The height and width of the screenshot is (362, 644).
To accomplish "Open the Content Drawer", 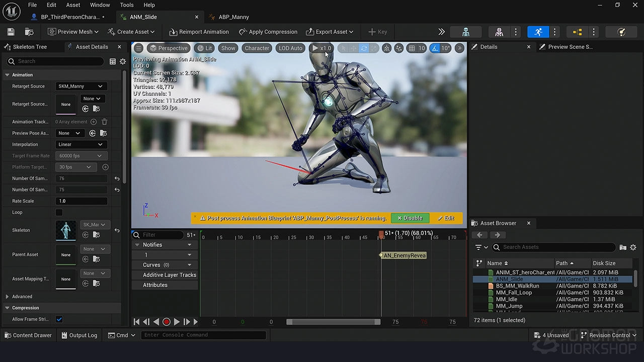I will (x=28, y=335).
